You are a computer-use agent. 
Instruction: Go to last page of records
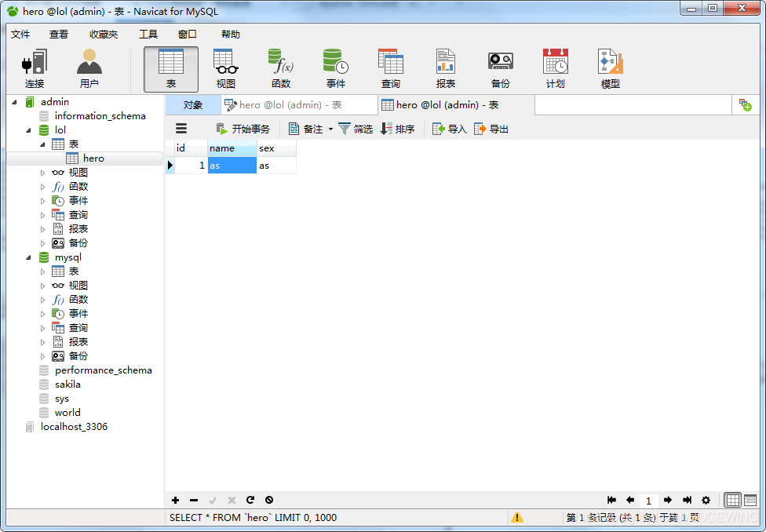[687, 500]
